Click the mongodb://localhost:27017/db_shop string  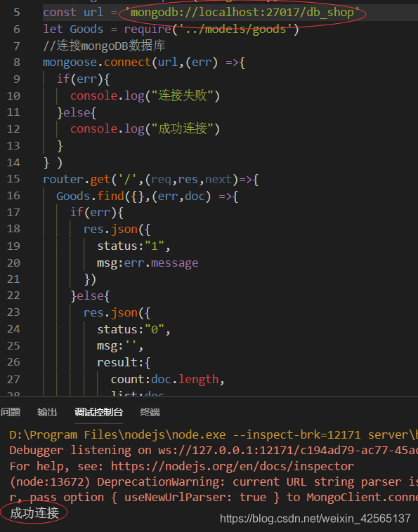point(242,12)
